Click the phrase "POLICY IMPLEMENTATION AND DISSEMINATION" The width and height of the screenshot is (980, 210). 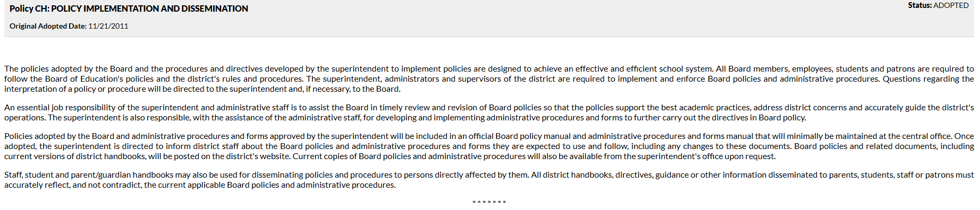(150, 8)
